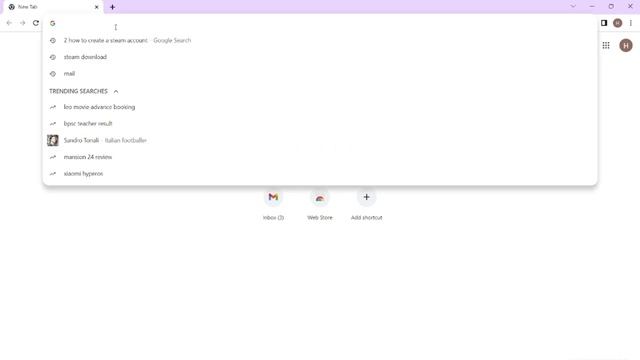Select 'how to create a steam account' suggestion

coord(320,40)
